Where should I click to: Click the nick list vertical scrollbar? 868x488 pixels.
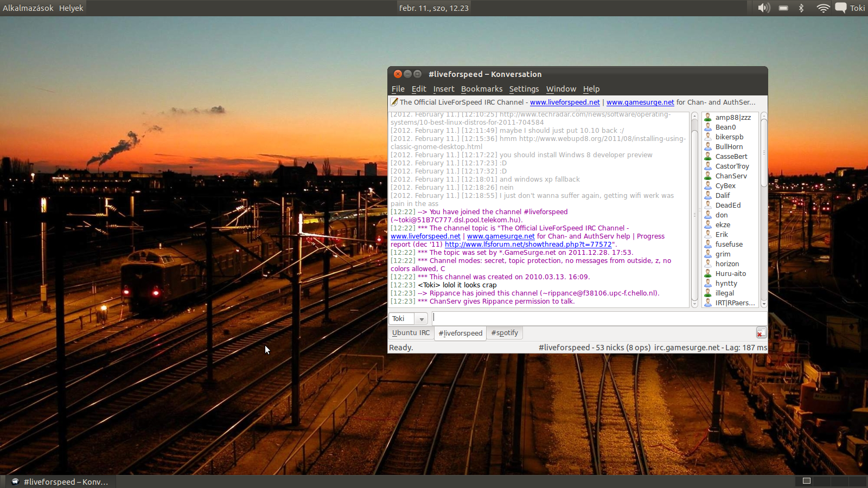(764, 152)
